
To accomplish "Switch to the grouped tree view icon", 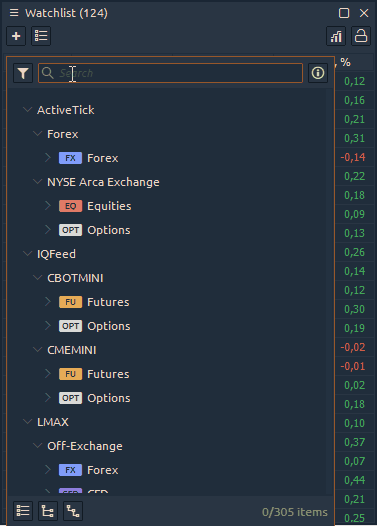I will click(48, 511).
